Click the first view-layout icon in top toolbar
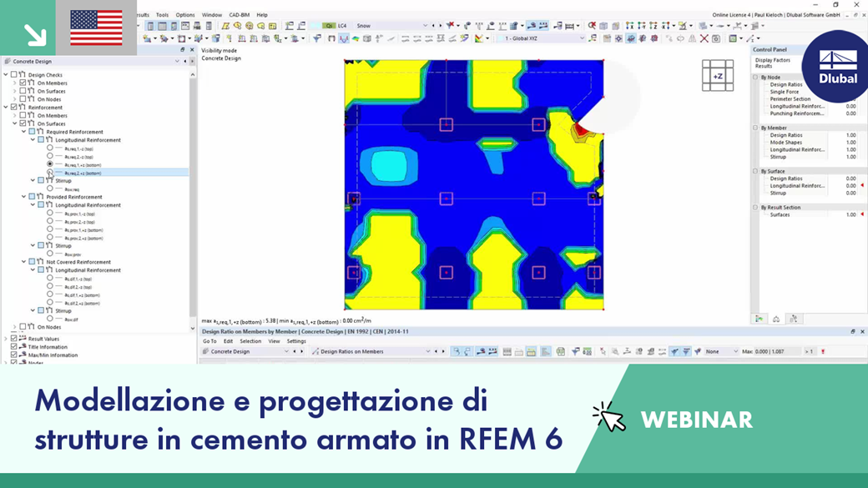The height and width of the screenshot is (488, 868). (x=150, y=26)
